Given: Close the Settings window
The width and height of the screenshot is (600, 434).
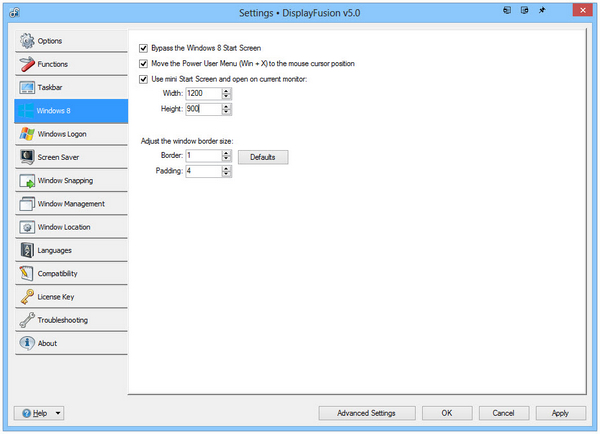Looking at the screenshot, I should pyautogui.click(x=582, y=10).
